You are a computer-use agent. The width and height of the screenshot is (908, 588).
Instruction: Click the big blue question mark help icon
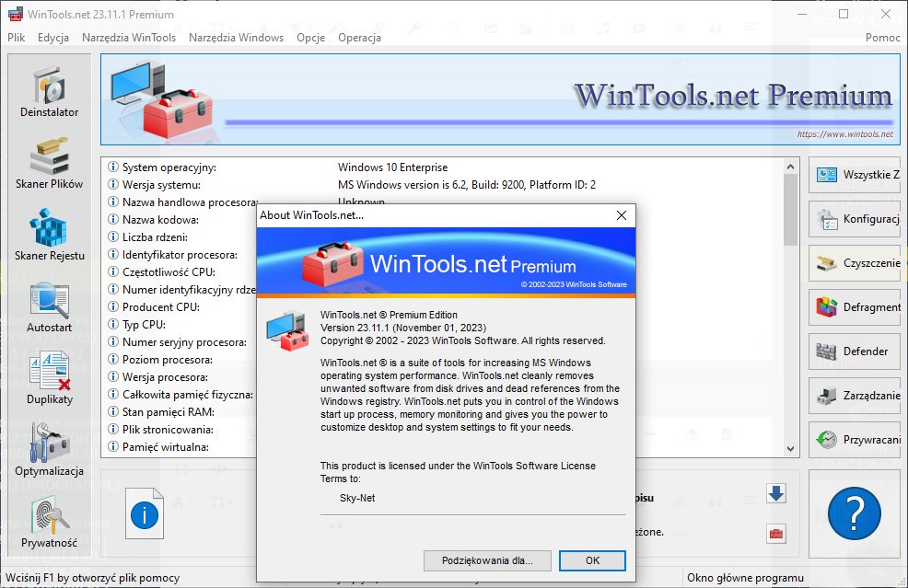855,513
